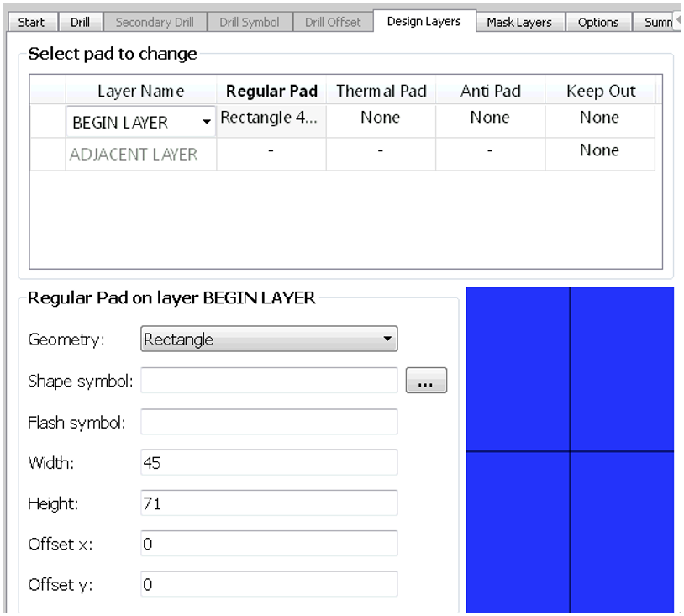Open the Geometry Rectangle dropdown
The image size is (684, 616).
[268, 340]
